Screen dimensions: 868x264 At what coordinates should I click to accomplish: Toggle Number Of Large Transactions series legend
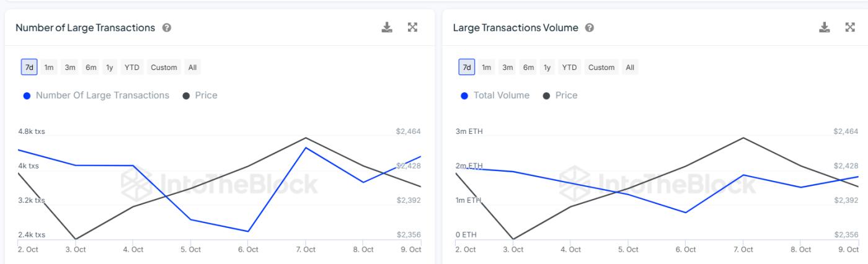coord(96,95)
